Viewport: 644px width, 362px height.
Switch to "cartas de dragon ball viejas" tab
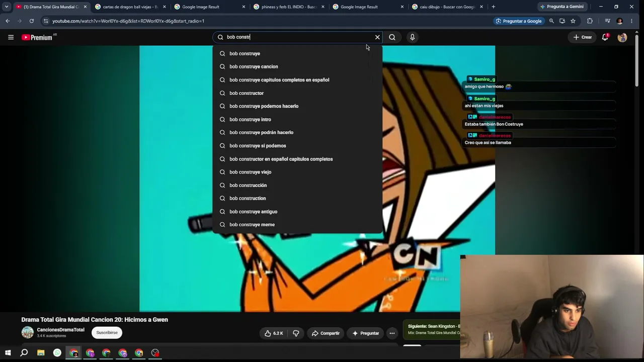pyautogui.click(x=130, y=7)
